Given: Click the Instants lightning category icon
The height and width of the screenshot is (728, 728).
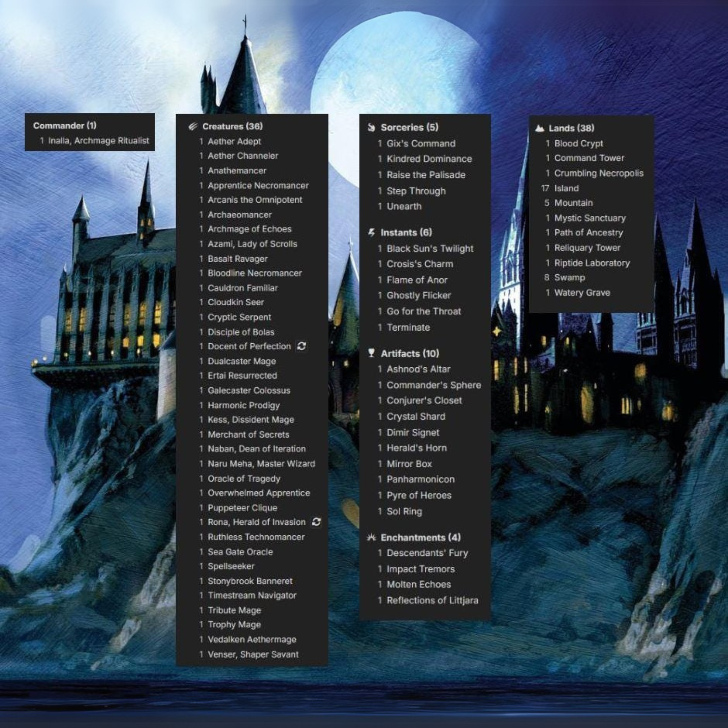Looking at the screenshot, I should coord(371,232).
